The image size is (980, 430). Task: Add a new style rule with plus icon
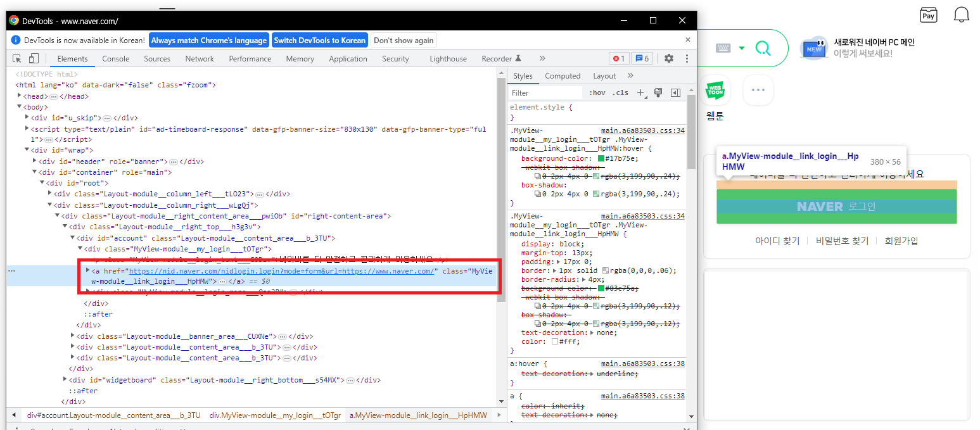coord(640,92)
